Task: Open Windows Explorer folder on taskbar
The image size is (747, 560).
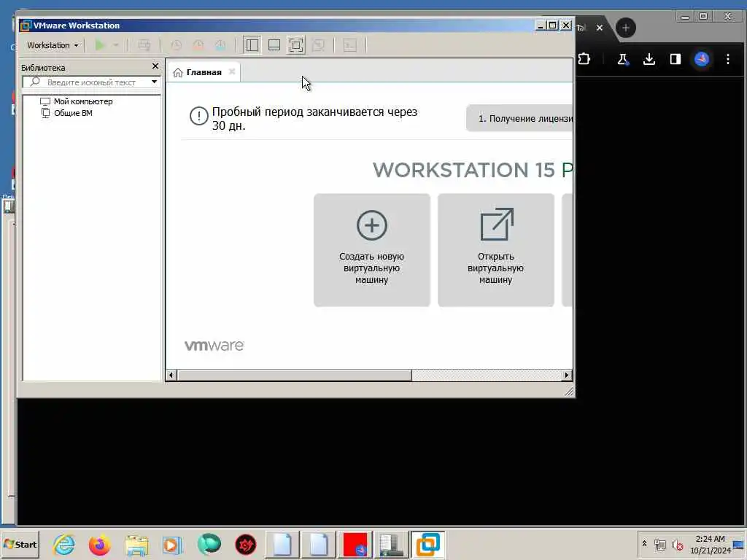Action: coord(136,545)
